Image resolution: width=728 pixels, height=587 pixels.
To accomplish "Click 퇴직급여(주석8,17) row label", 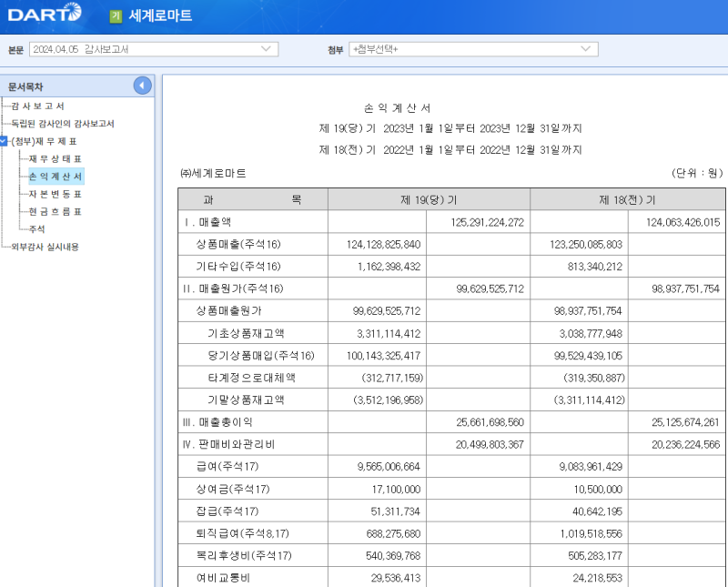I will pos(242,533).
